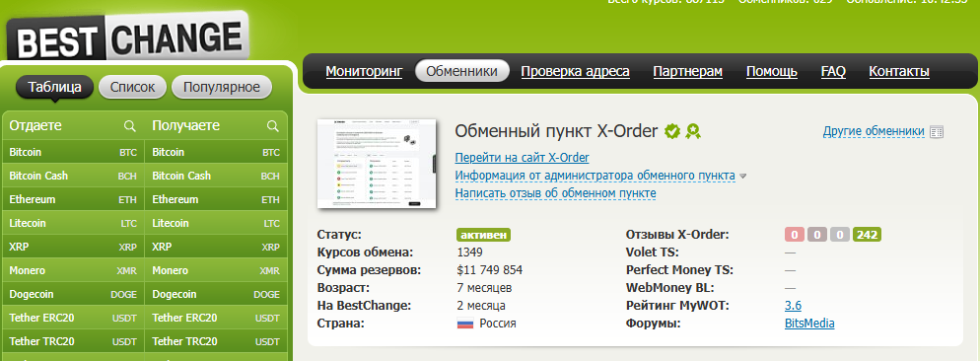Select XRP in the Получаете column

tap(216, 248)
